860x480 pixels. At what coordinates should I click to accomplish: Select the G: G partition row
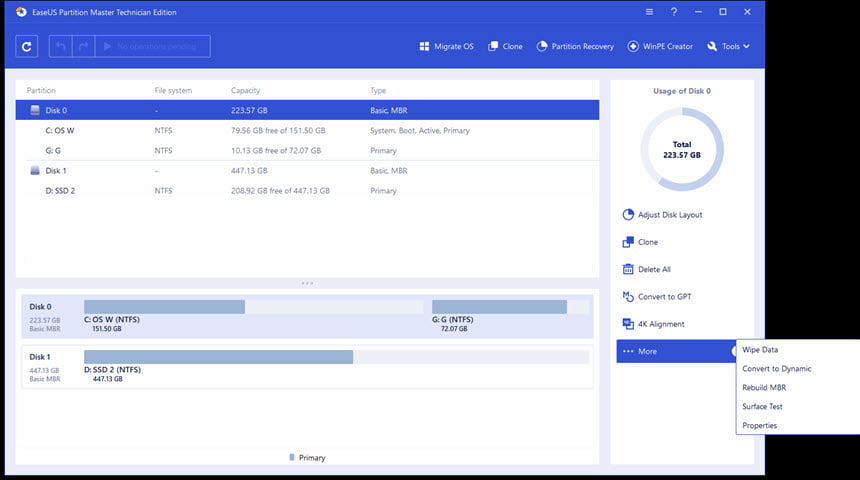coord(307,150)
